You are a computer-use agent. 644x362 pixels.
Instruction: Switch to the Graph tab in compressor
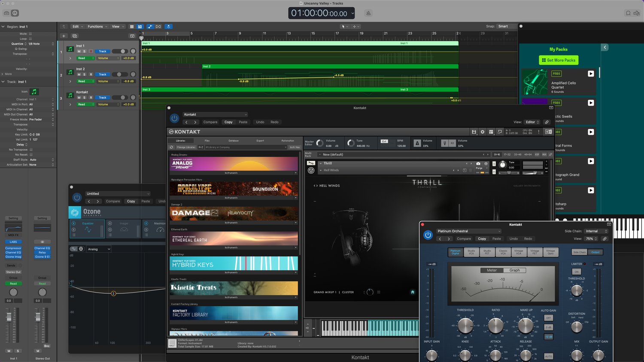(514, 270)
